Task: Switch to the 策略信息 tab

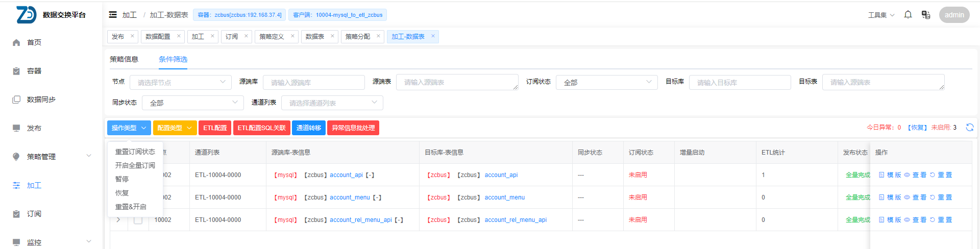Action: pyautogui.click(x=124, y=59)
